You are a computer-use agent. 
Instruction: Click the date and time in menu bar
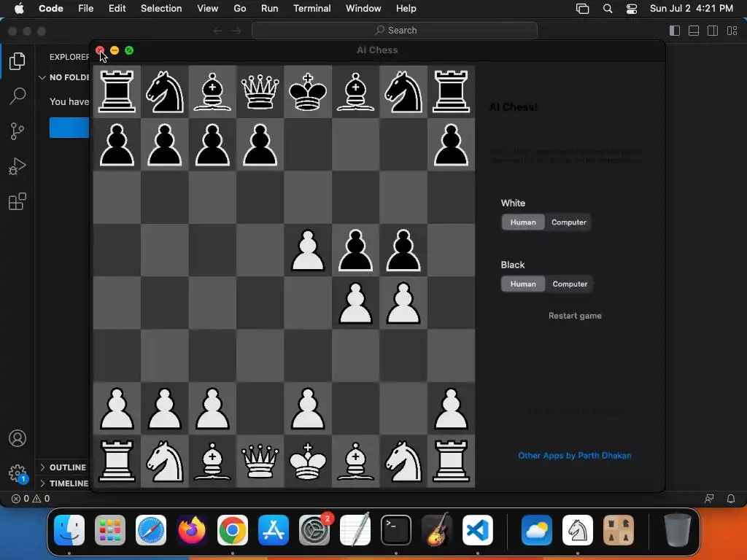click(x=692, y=9)
